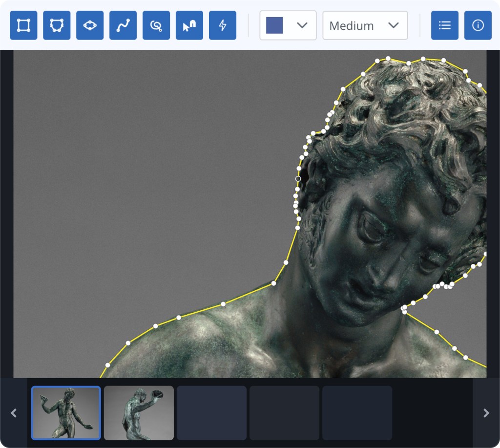Click the hollow polygon vertex near the ear

[298, 179]
